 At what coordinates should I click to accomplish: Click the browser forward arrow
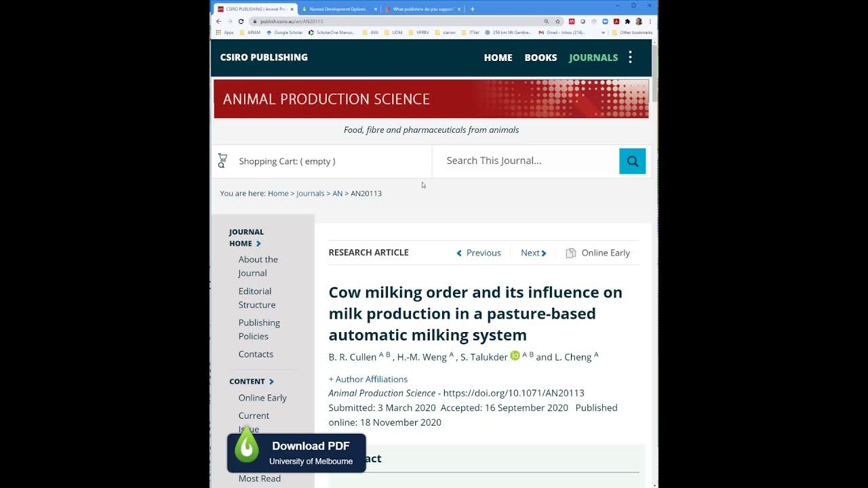point(229,21)
